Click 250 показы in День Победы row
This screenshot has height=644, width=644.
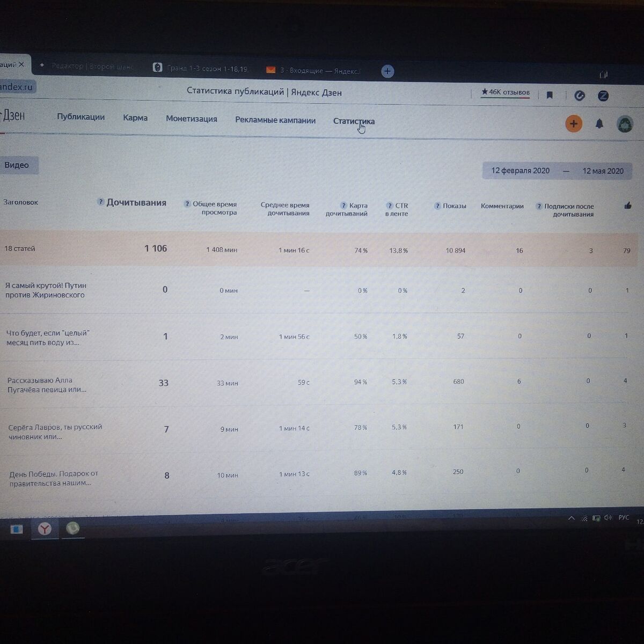tap(458, 472)
